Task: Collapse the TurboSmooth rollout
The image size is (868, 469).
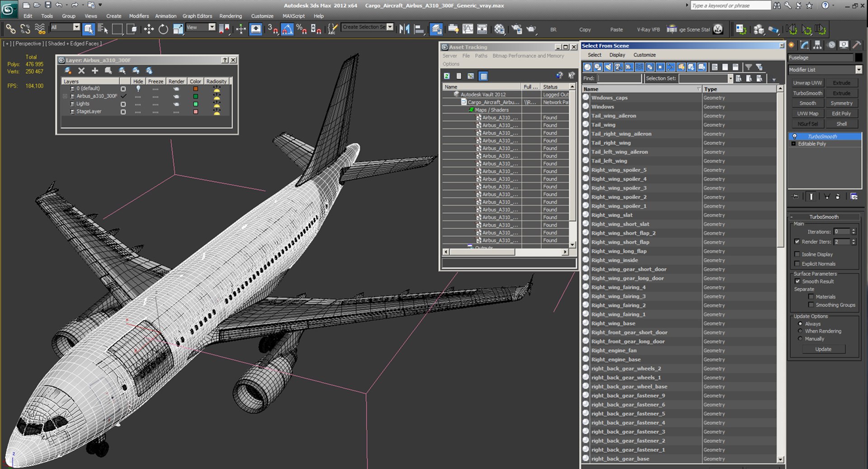Action: coord(824,217)
